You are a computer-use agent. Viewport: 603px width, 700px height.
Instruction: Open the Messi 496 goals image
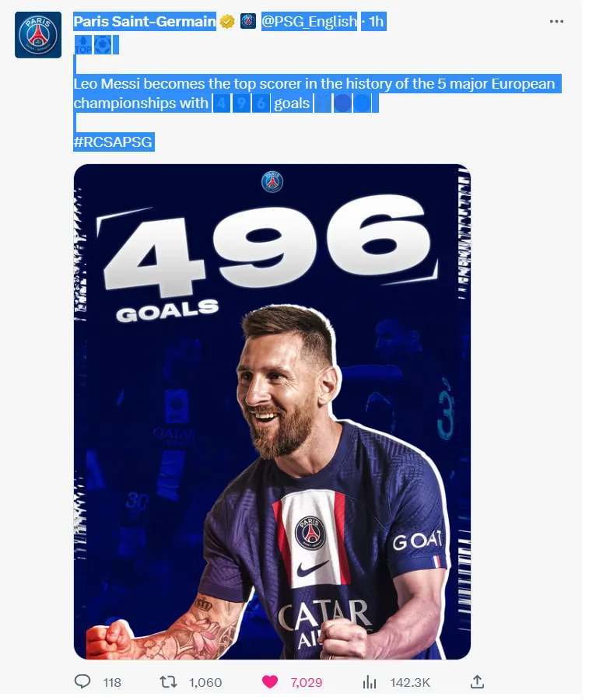[x=272, y=411]
